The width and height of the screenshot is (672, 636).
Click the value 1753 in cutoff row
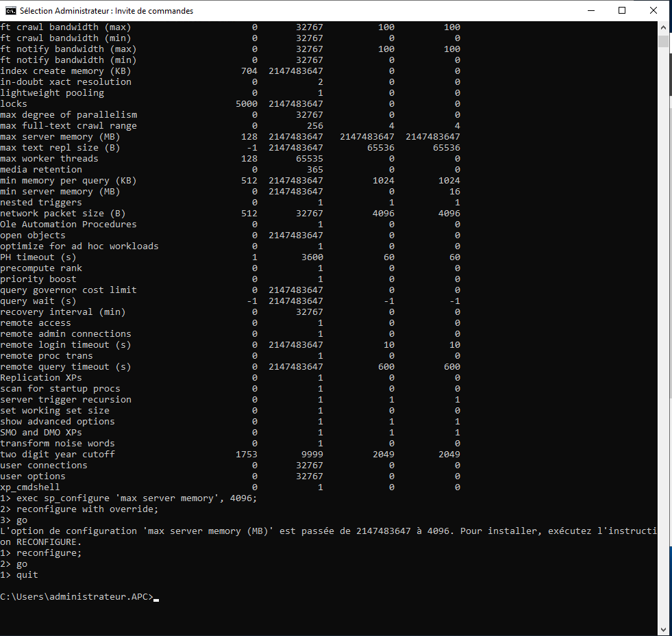[x=247, y=454]
